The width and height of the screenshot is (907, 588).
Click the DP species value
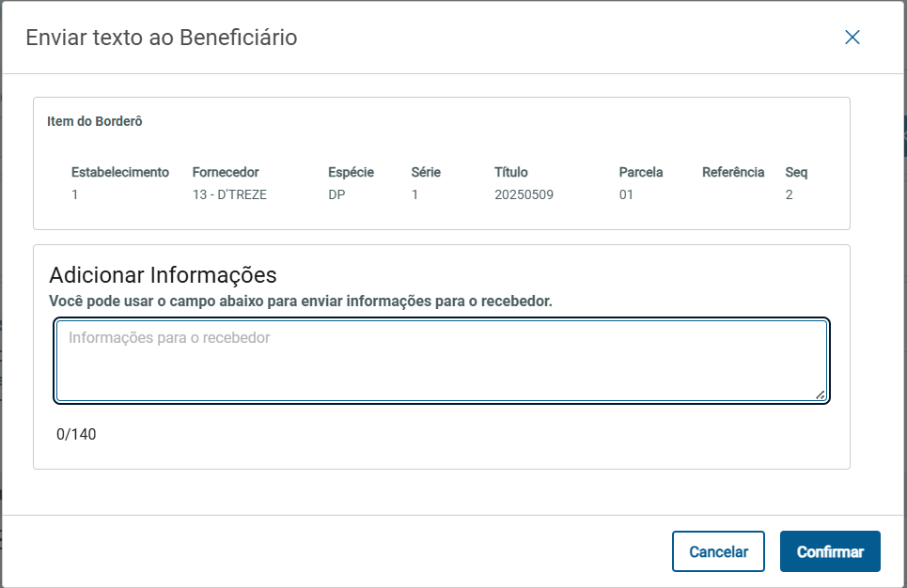click(x=336, y=195)
